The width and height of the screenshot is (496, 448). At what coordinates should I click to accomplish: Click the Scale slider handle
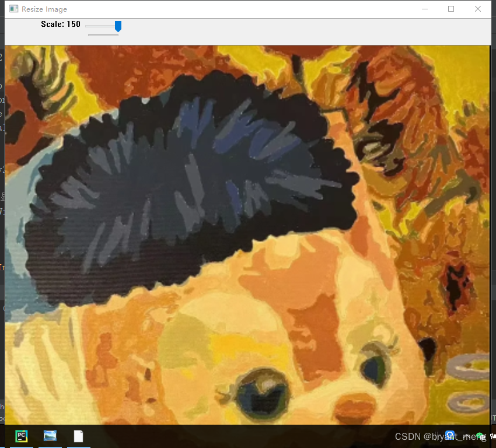tap(118, 27)
